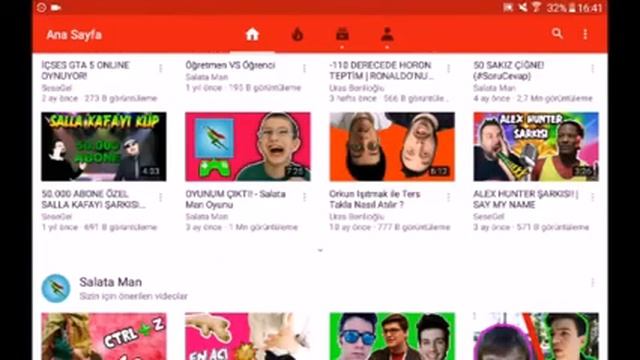Open İÇSES GTA 5 ONLINE OYNUYOR title
Image resolution: width=640 pixels, height=360 pixels.
pos(86,71)
